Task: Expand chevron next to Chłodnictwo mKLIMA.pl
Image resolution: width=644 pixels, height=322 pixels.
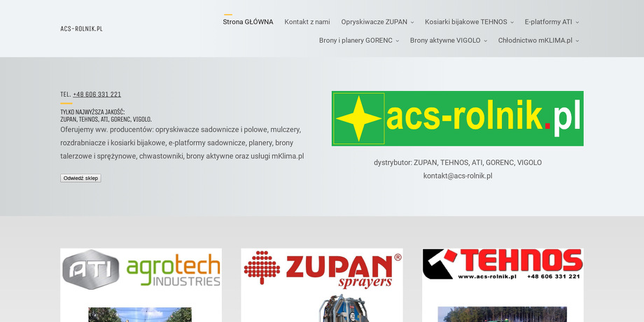Action: coord(577,41)
